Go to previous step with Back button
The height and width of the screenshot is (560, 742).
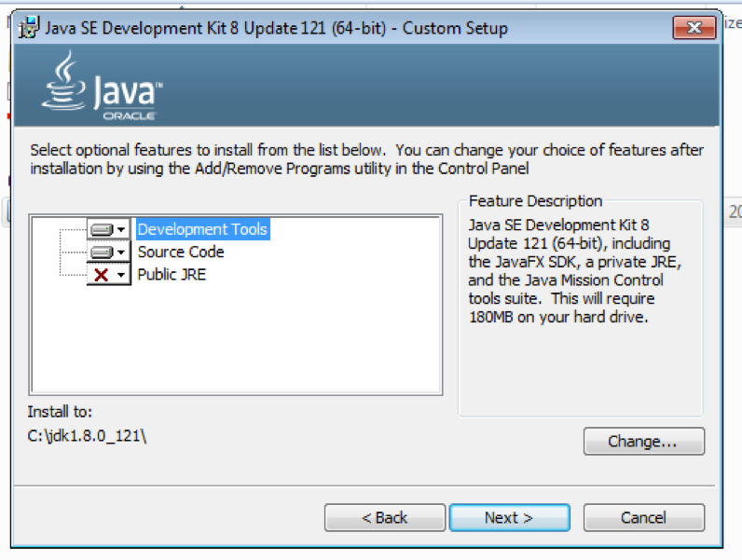coord(385,517)
